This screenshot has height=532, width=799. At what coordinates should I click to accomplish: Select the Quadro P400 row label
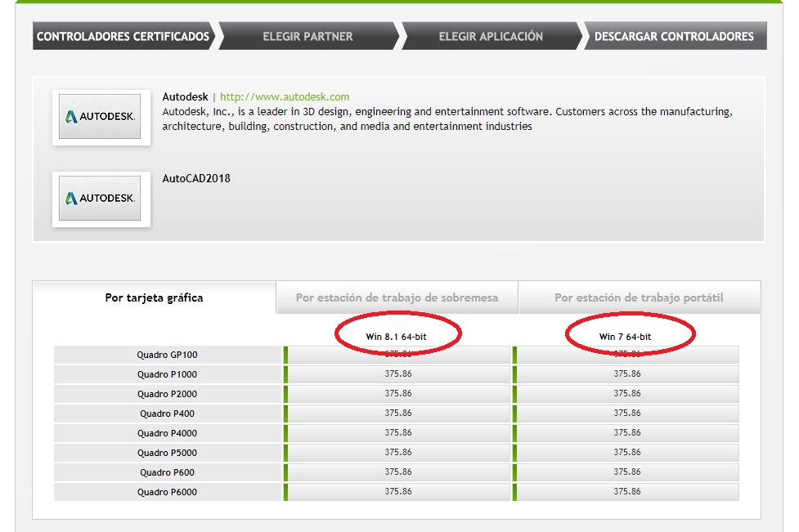[x=167, y=414]
